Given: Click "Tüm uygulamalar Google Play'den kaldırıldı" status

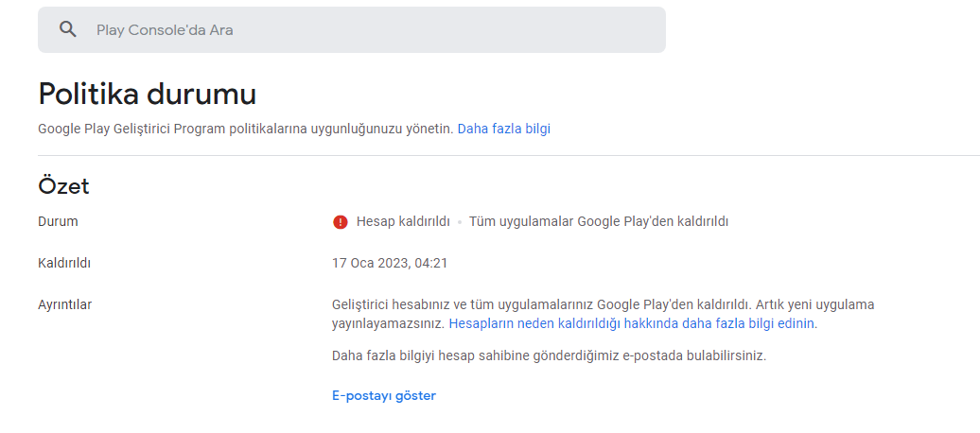Looking at the screenshot, I should click(x=599, y=221).
